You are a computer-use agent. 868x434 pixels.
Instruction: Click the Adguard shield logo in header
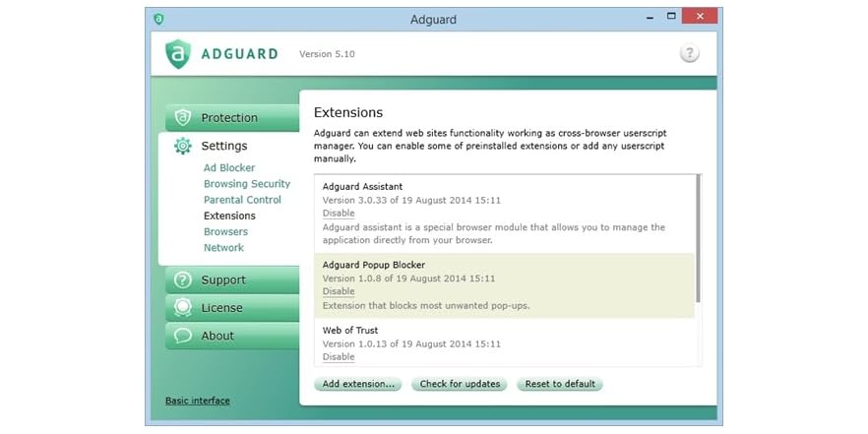click(178, 54)
